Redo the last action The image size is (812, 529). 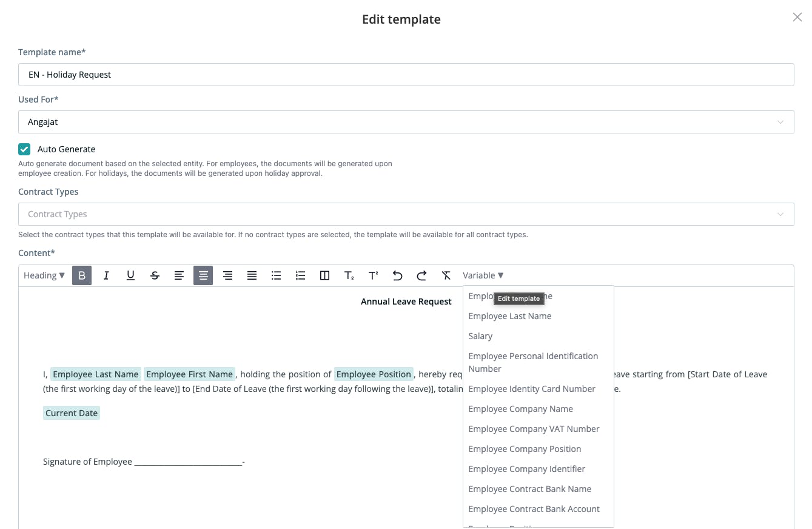point(421,275)
